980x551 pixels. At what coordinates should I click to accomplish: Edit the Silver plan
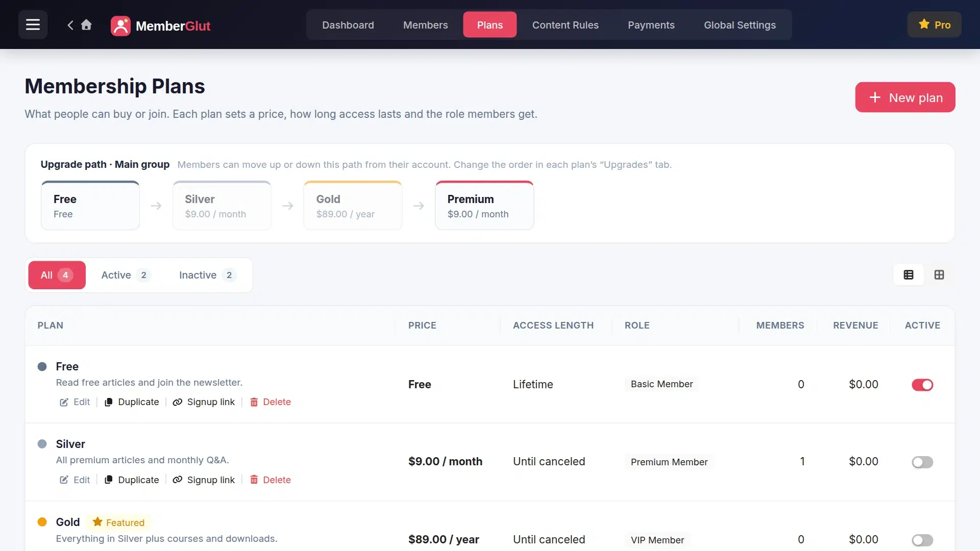(75, 480)
